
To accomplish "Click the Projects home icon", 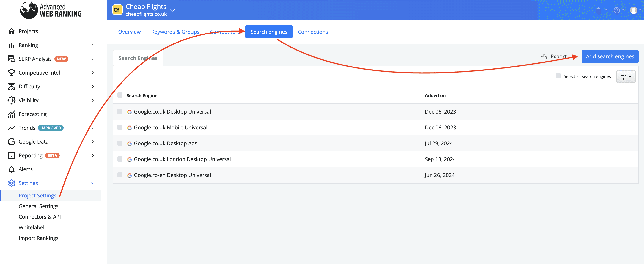I will [12, 31].
